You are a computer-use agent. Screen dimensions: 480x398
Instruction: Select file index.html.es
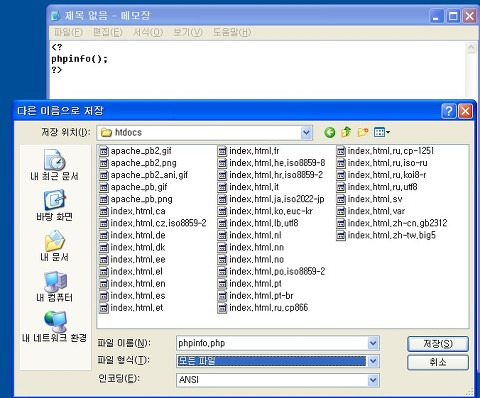(x=132, y=296)
